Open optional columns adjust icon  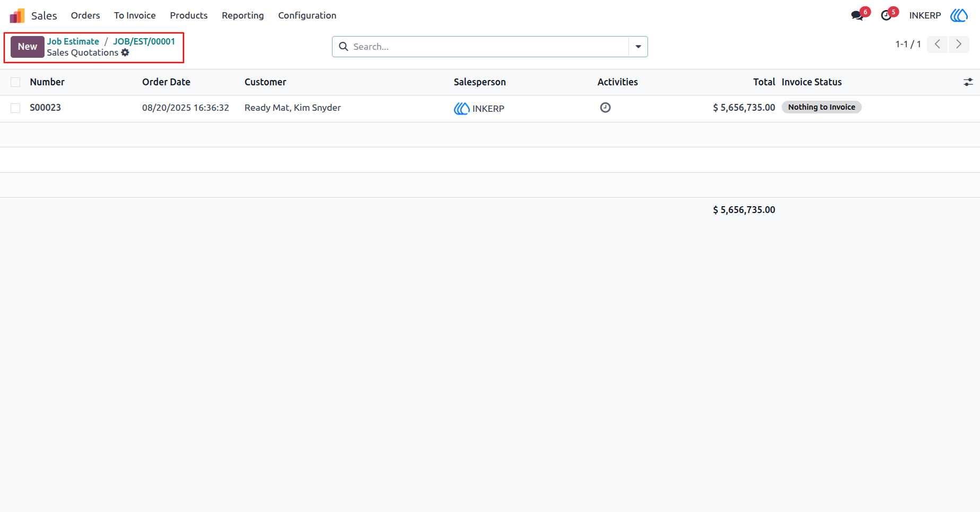tap(968, 82)
